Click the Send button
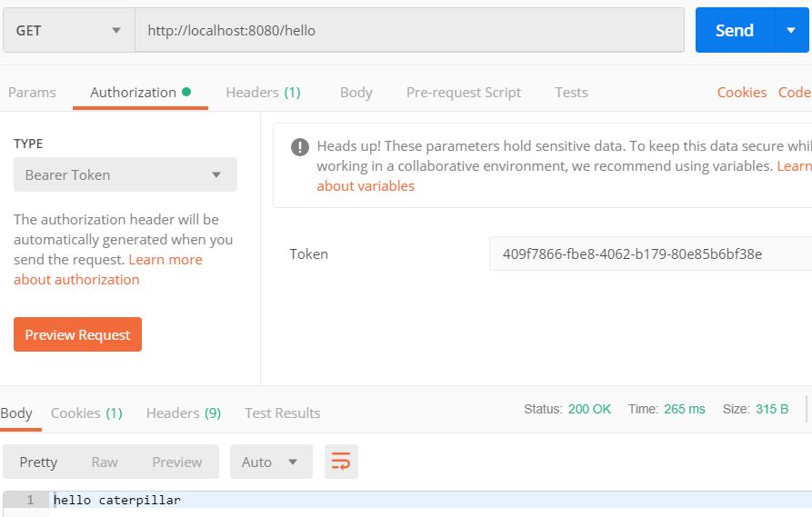 735,30
